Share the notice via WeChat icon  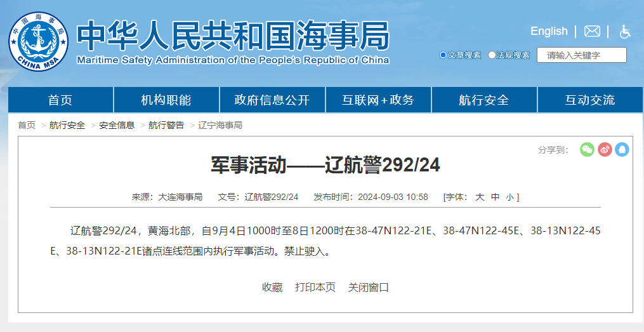click(588, 150)
